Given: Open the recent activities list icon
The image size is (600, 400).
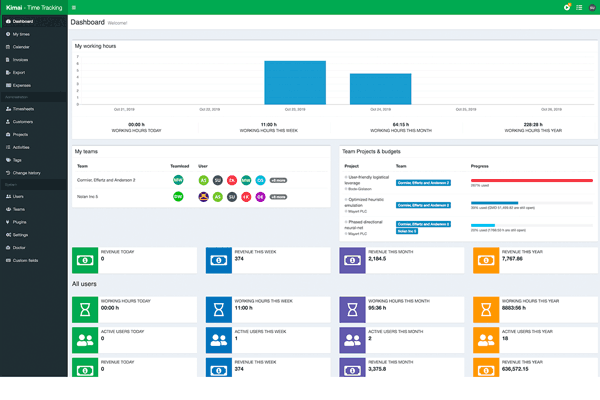Looking at the screenshot, I should click(x=579, y=7).
